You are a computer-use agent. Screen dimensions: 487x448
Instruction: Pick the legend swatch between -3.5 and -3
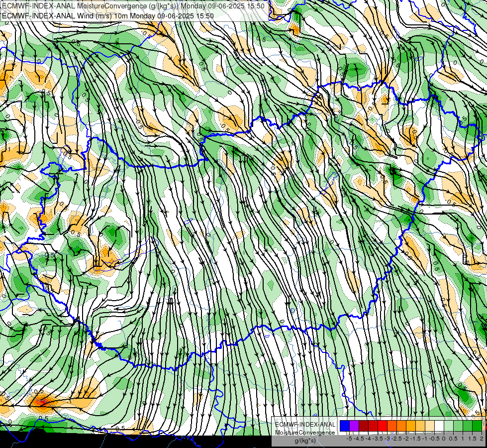point(383,426)
